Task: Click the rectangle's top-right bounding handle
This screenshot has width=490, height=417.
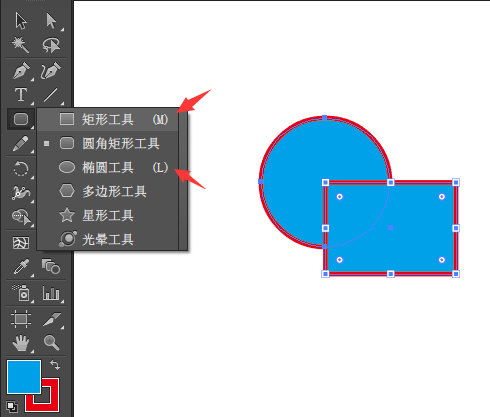Action: pyautogui.click(x=456, y=182)
